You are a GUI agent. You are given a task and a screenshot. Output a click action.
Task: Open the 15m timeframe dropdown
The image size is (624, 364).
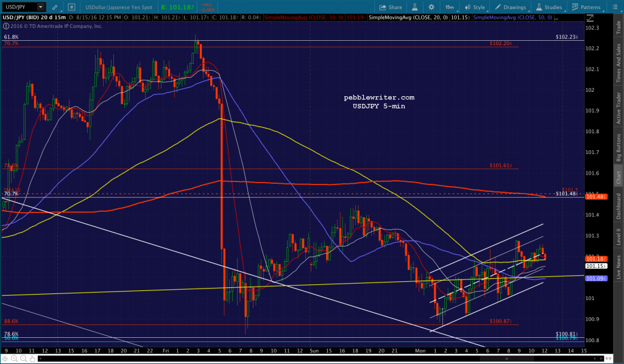(450, 7)
